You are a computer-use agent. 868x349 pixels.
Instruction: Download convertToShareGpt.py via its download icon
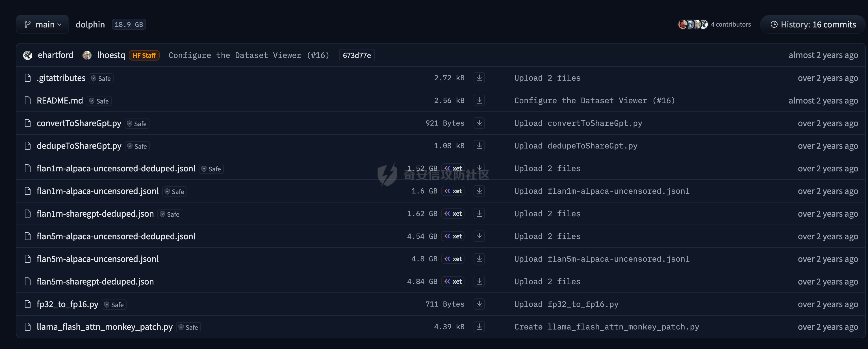coord(479,123)
